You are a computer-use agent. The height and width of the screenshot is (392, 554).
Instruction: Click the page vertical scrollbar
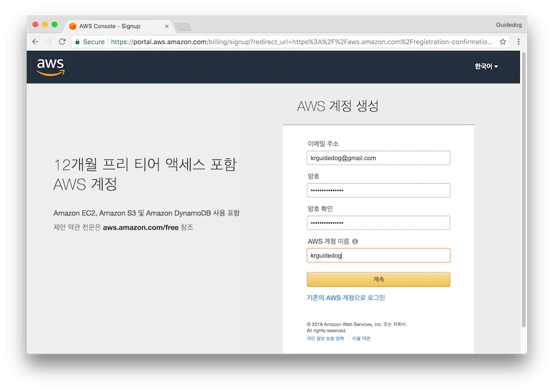(524, 190)
